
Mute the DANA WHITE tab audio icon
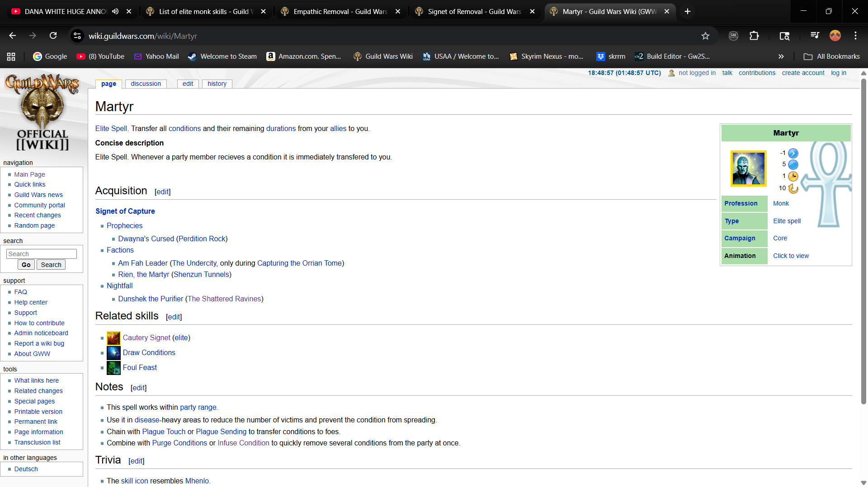[115, 11]
